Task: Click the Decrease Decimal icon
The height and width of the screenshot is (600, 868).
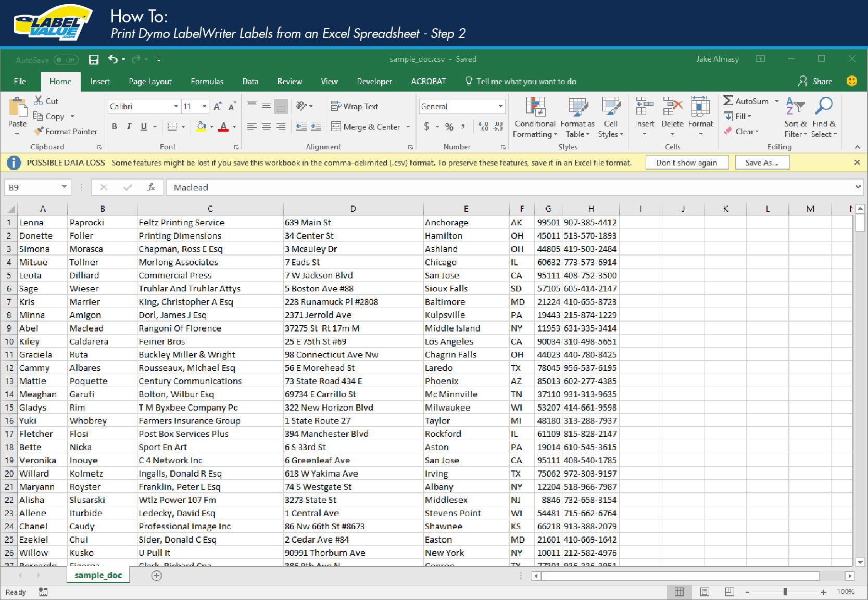Action: click(498, 126)
